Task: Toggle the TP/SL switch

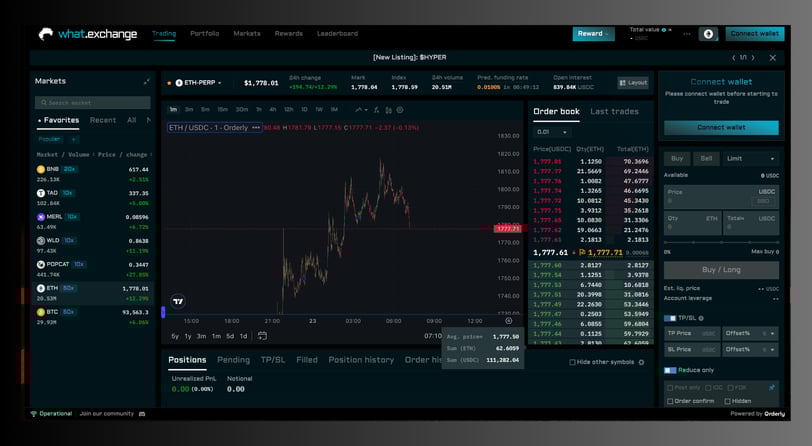Action: (670, 319)
